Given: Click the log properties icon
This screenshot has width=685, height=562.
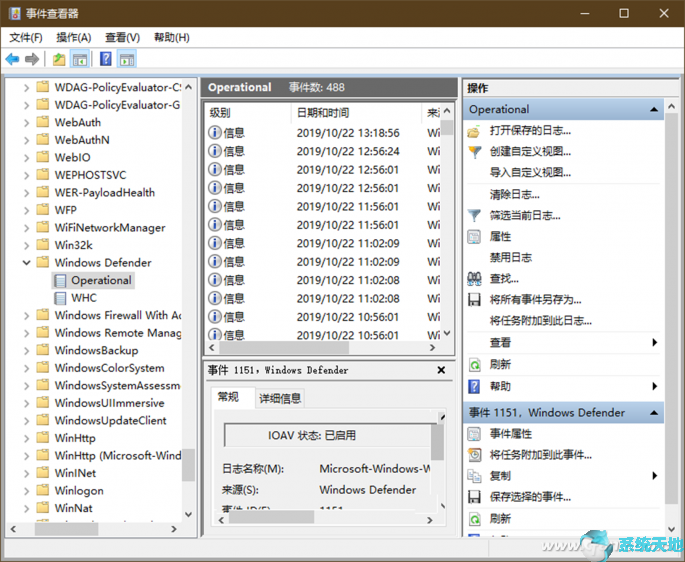Looking at the screenshot, I should coord(474,236).
